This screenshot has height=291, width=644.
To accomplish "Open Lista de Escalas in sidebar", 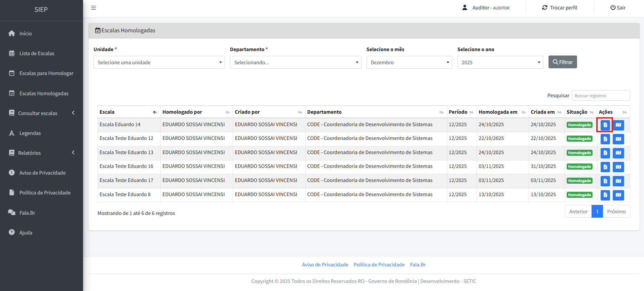I will [37, 53].
